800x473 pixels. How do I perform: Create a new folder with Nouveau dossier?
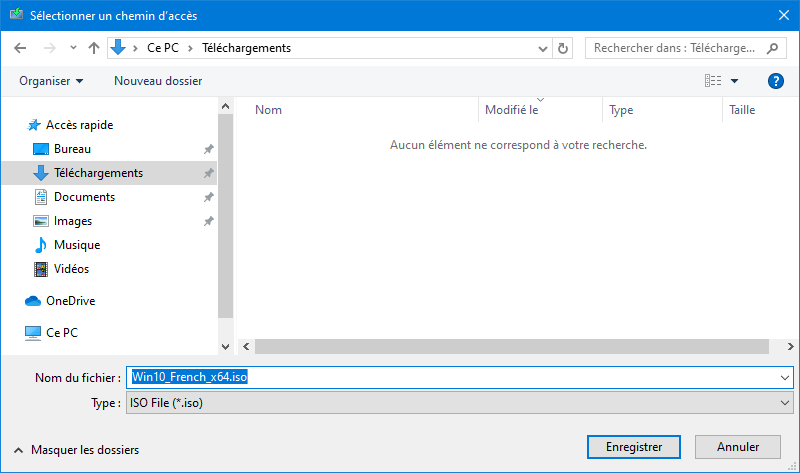click(x=158, y=81)
